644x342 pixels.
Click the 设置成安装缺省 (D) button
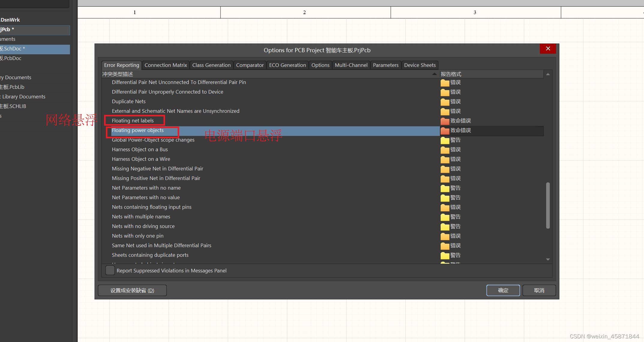click(132, 290)
